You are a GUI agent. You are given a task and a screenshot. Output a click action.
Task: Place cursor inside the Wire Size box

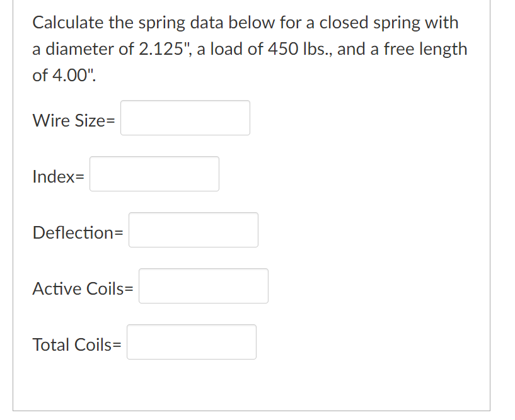185,118
